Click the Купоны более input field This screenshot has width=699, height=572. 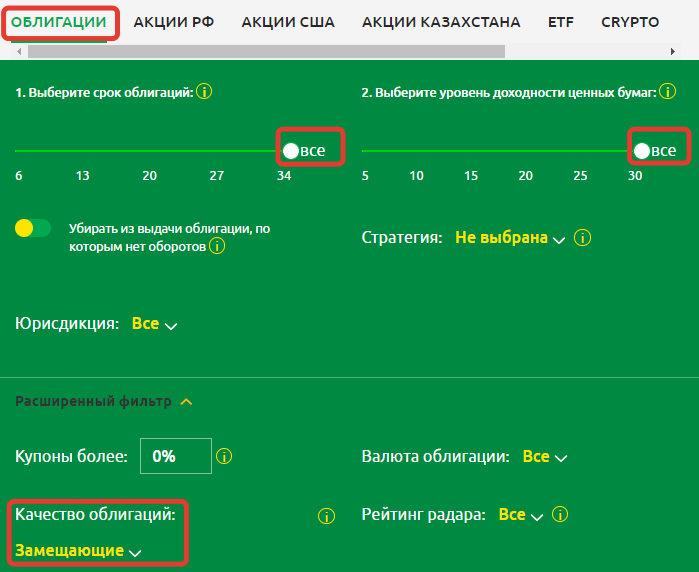[x=176, y=456]
